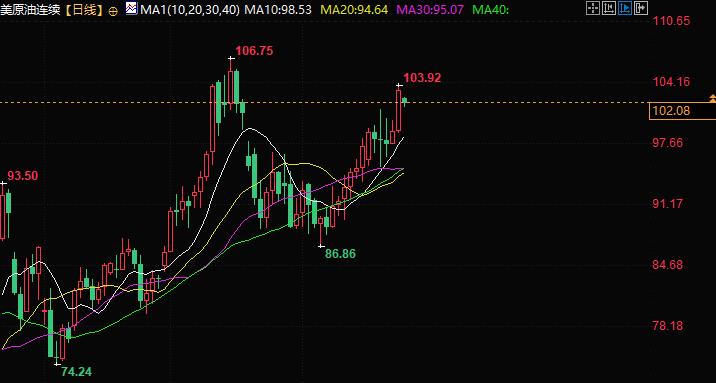Click the fit-to-left axis scaling icon
Viewport: 716px width, 383px height.
[609, 8]
